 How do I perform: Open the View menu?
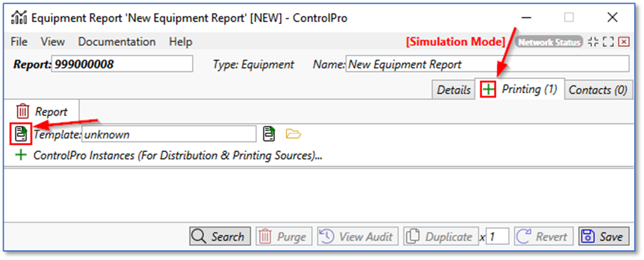coord(52,42)
